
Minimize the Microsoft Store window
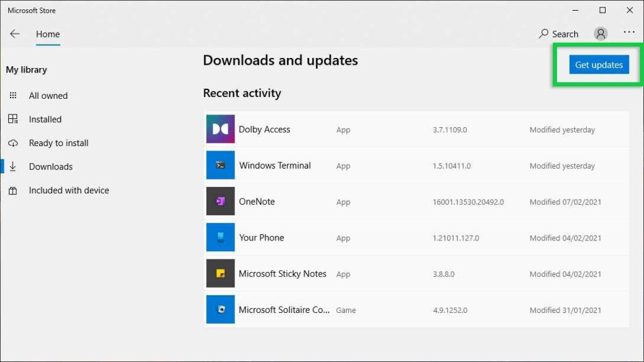point(575,10)
